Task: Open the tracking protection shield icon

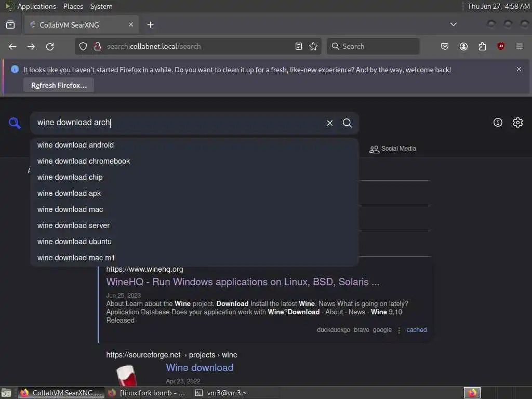Action: point(83,46)
